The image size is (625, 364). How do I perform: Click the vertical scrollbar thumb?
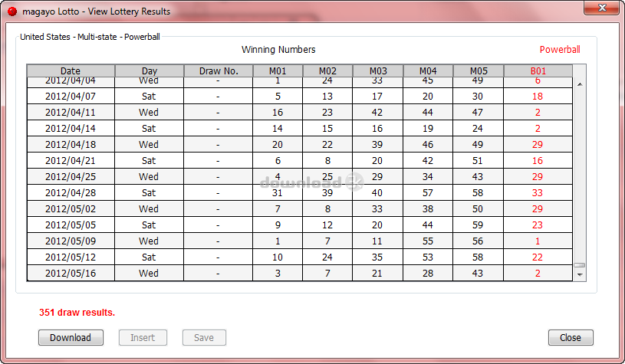click(580, 264)
